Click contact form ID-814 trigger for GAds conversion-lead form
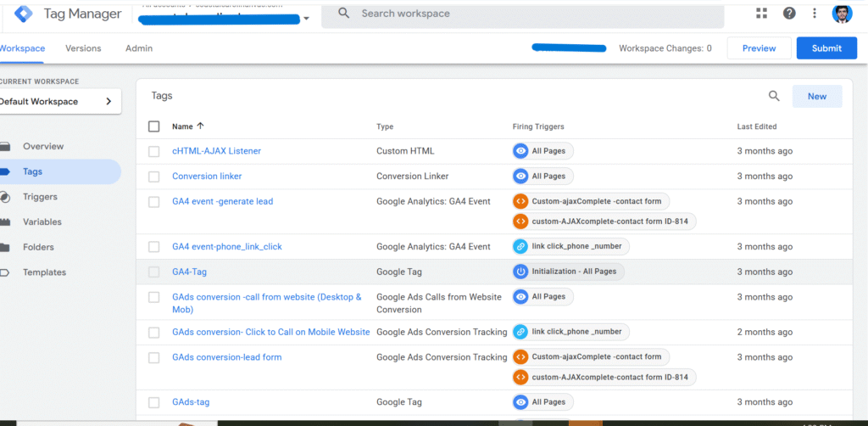Screen dimensions: 868x426 (x=604, y=378)
